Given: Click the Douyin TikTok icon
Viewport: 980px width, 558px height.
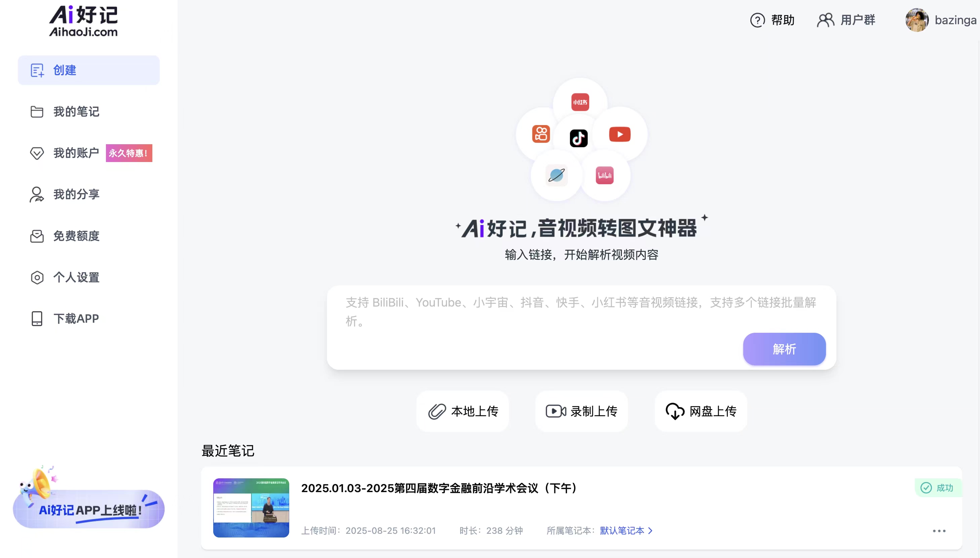Looking at the screenshot, I should pos(578,138).
